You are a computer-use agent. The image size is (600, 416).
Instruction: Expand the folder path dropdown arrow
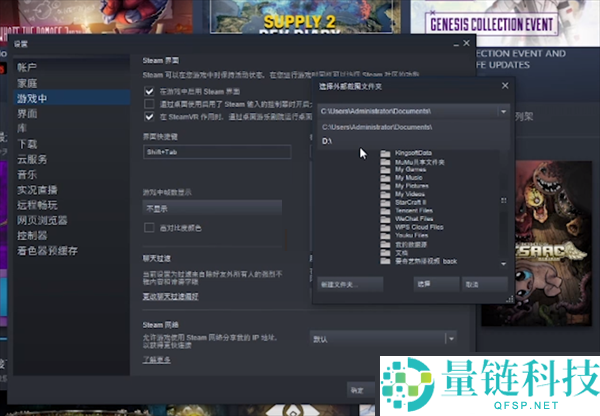[504, 111]
